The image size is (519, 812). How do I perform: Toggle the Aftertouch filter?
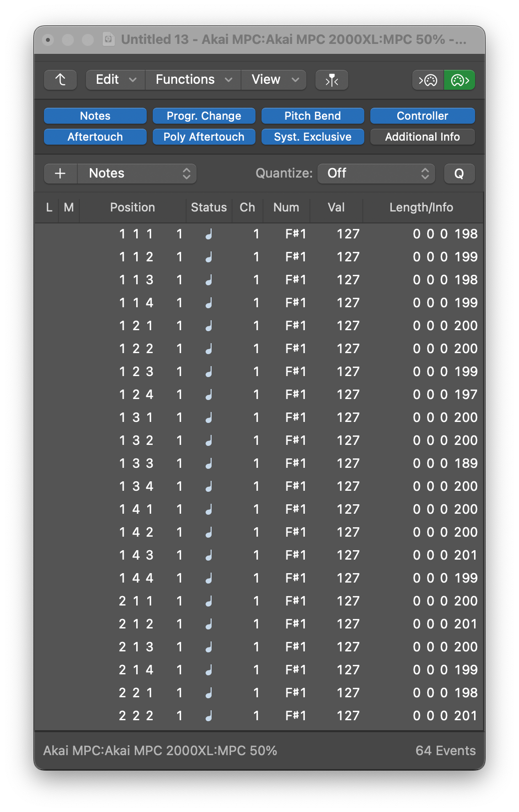pos(95,137)
